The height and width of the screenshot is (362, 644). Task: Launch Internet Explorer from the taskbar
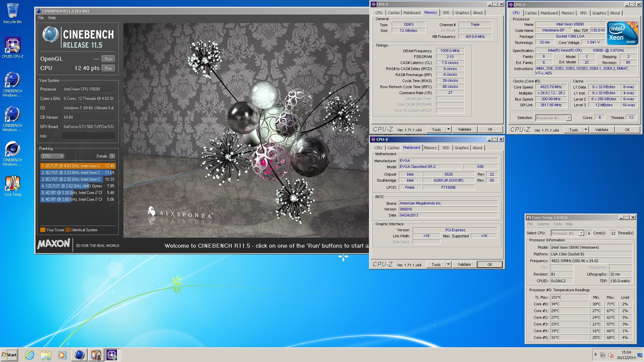coord(30,355)
